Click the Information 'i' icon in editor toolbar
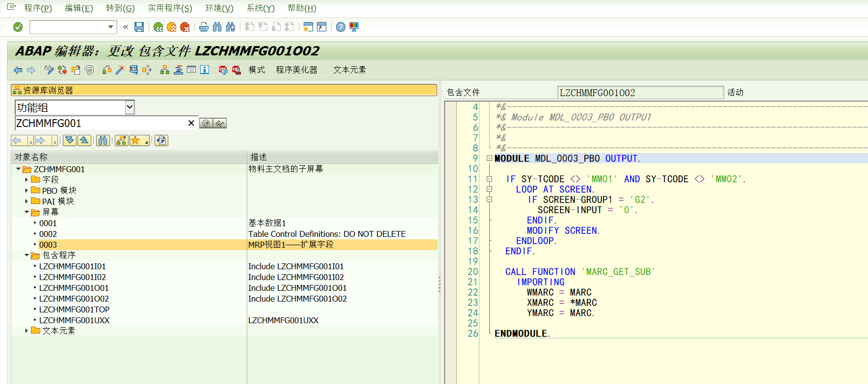The image size is (868, 384). tap(205, 70)
